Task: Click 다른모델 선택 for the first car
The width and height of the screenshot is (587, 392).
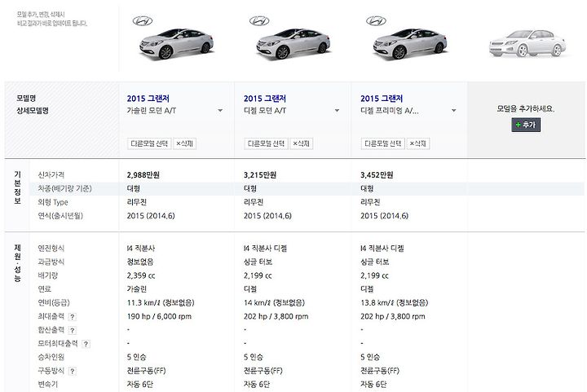Action: [x=149, y=143]
